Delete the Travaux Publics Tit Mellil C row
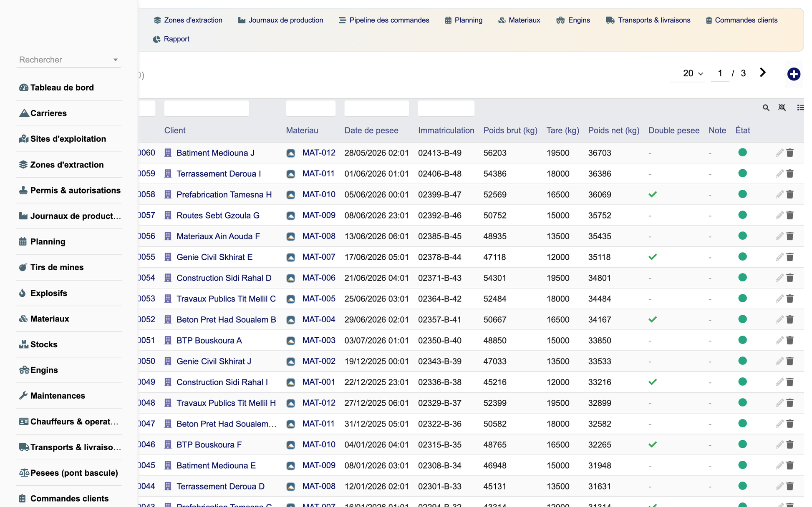812x507 pixels. [790, 299]
